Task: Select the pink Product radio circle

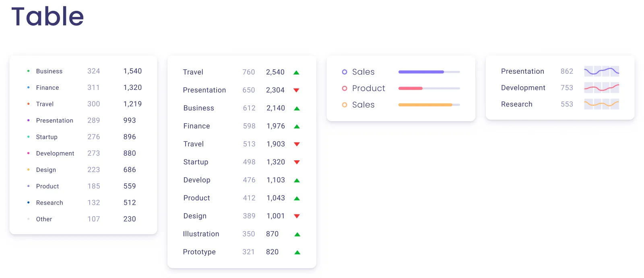Action: tap(345, 88)
